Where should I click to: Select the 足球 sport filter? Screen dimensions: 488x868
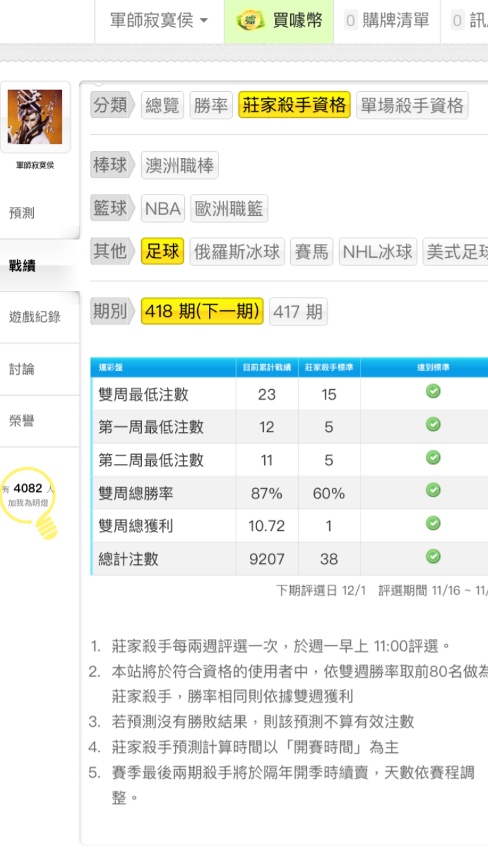pos(163,251)
